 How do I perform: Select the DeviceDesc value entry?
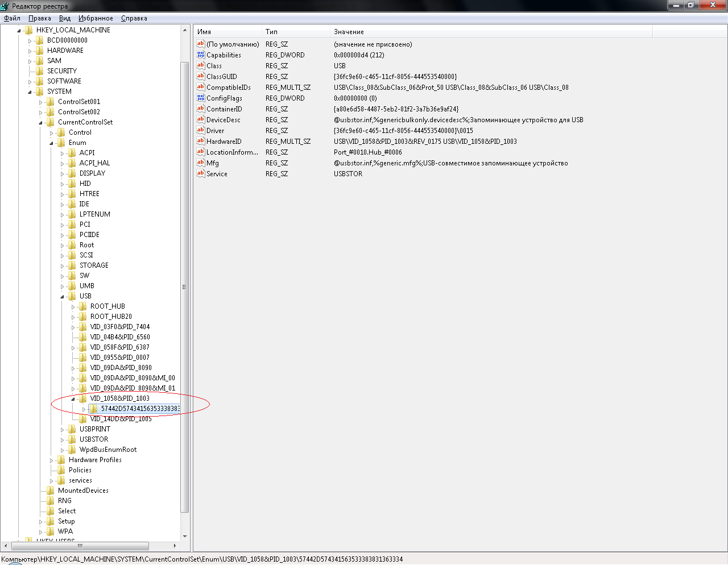pos(223,120)
